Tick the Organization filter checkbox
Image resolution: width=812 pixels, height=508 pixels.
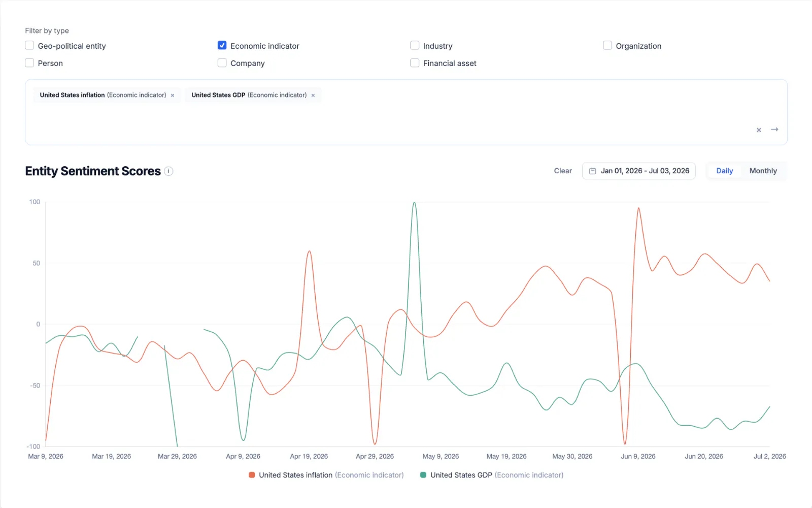tap(607, 46)
